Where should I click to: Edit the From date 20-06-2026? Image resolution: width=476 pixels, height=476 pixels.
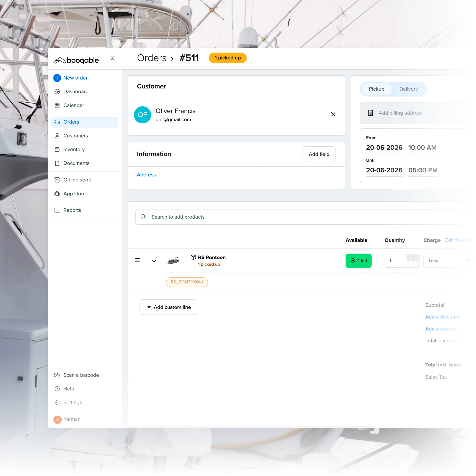(384, 148)
